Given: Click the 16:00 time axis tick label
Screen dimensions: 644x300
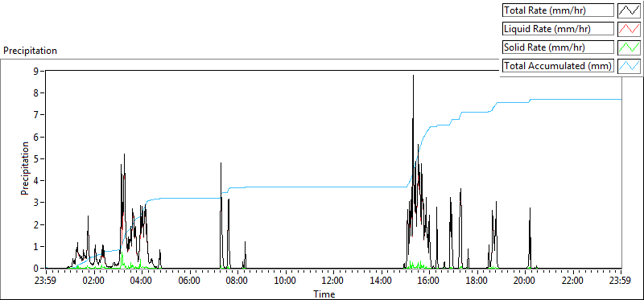Looking at the screenshot, I should (x=429, y=281).
